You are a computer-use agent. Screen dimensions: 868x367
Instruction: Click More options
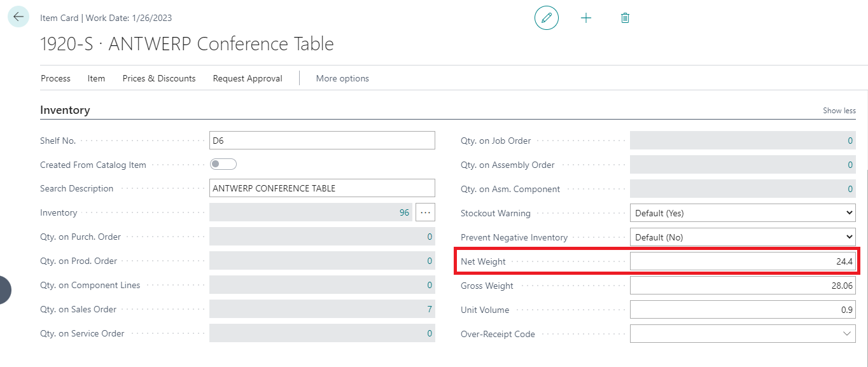point(342,78)
